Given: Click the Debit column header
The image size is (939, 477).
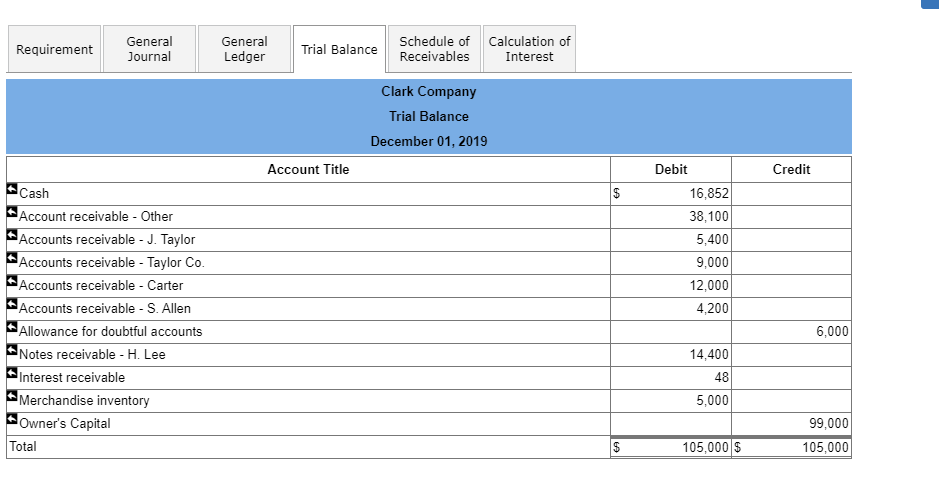Looking at the screenshot, I should click(671, 169).
